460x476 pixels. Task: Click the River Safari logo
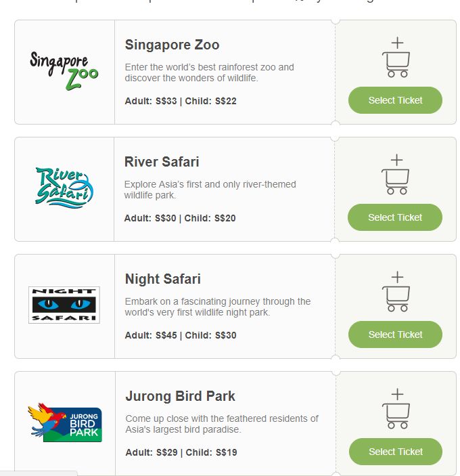(64, 187)
